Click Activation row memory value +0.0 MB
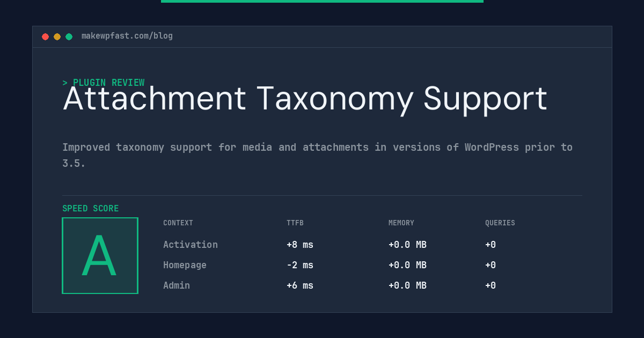Screen dimensions: 644x338 click(407, 245)
